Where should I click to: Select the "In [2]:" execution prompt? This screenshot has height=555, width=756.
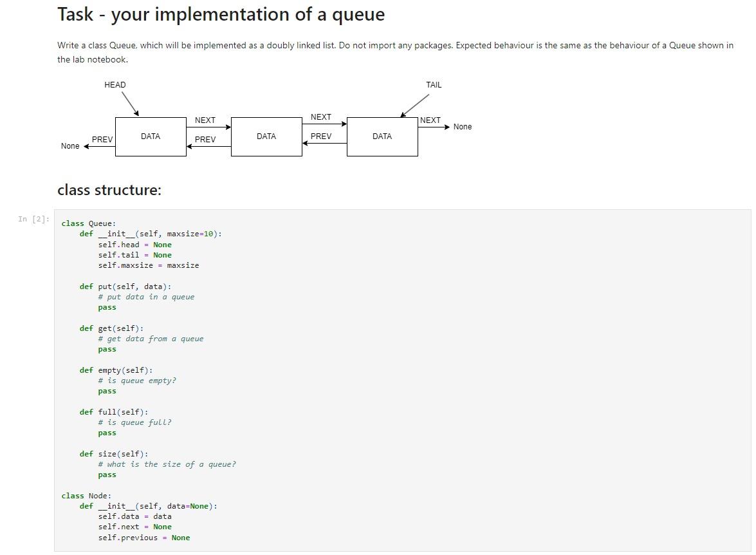tap(33, 219)
